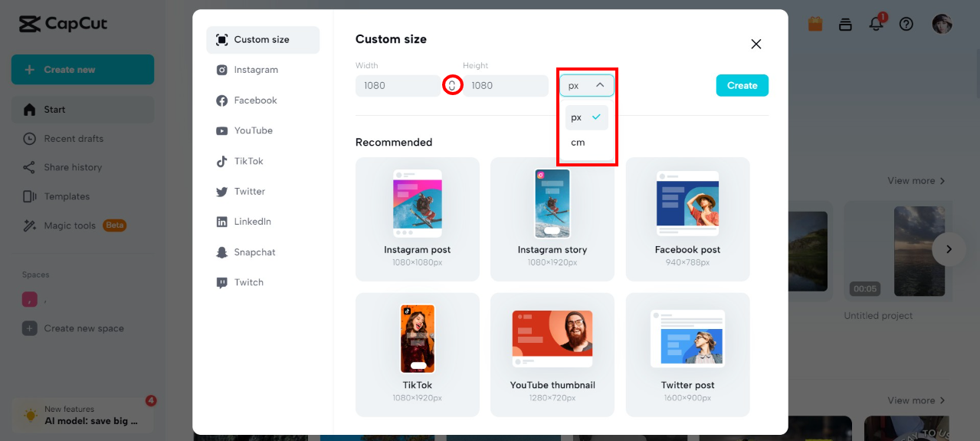The width and height of the screenshot is (980, 441).
Task: Click the next arrow carousel button
Action: [949, 249]
